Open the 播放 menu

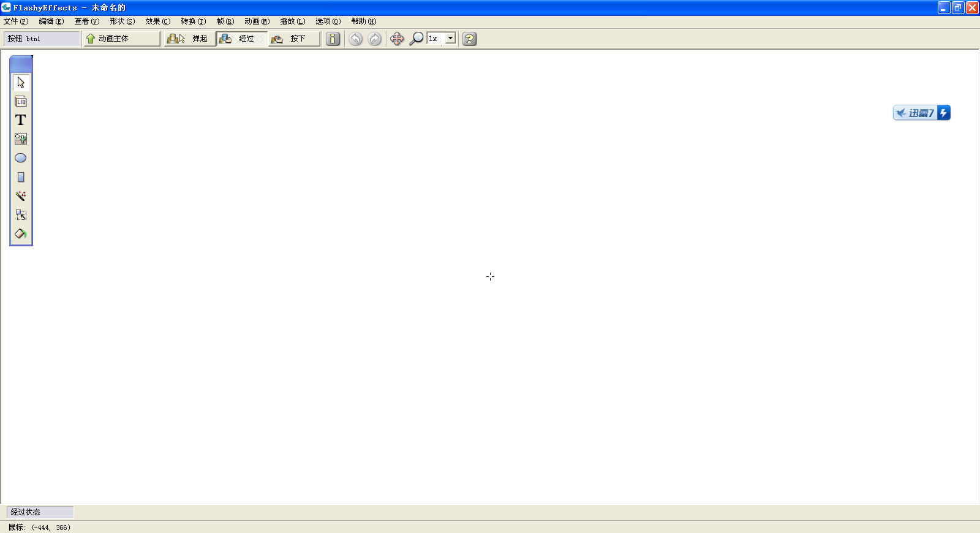click(x=293, y=21)
